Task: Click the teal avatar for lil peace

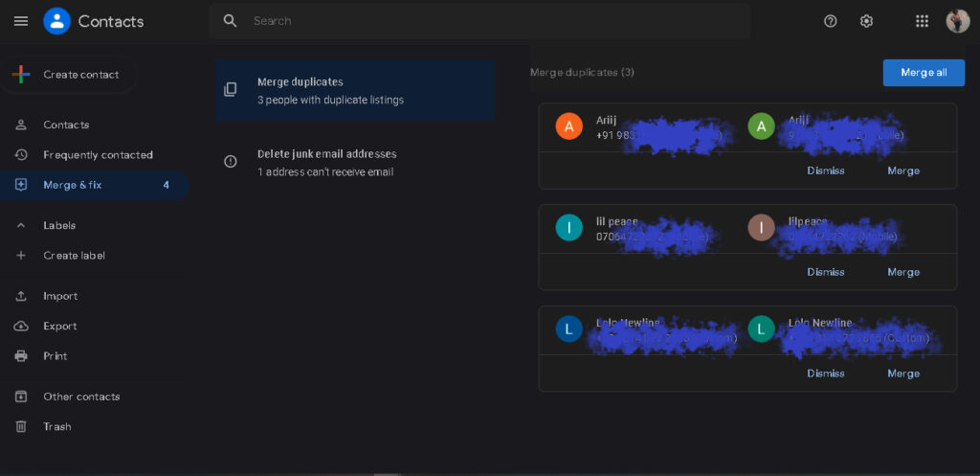Action: (x=568, y=228)
